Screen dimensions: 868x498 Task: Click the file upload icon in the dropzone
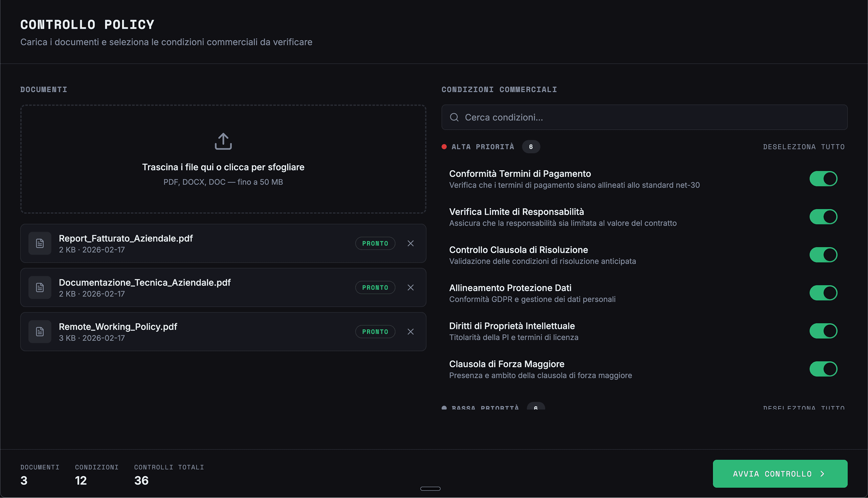[223, 141]
